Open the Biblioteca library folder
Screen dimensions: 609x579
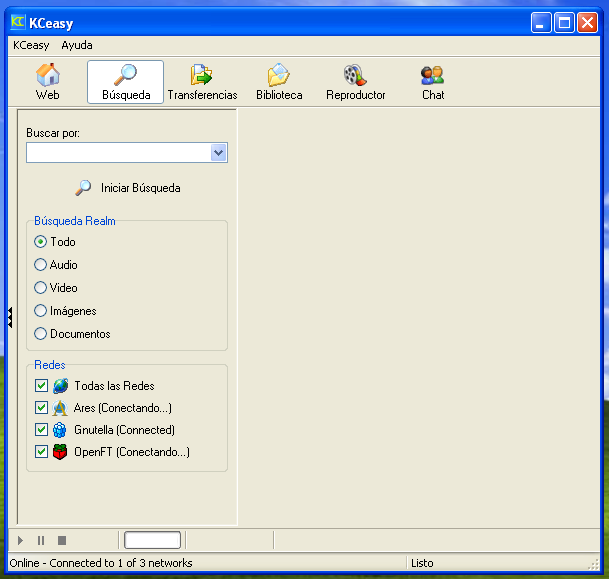coord(279,82)
